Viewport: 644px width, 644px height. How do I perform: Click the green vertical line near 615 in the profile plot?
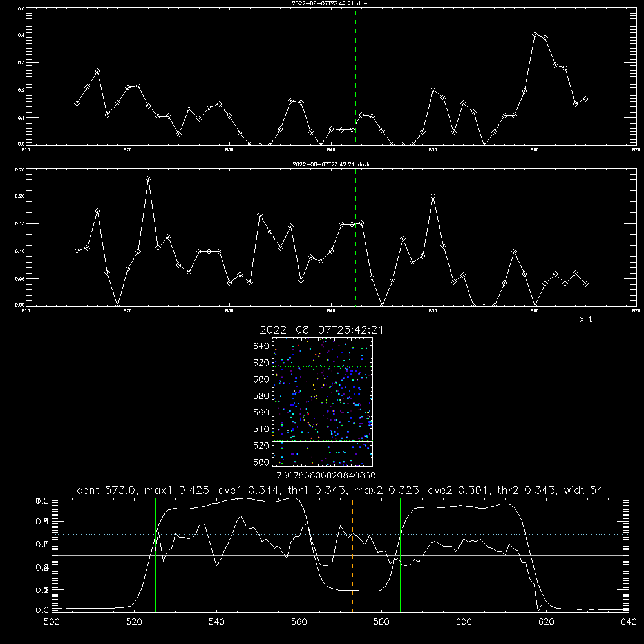(526, 555)
